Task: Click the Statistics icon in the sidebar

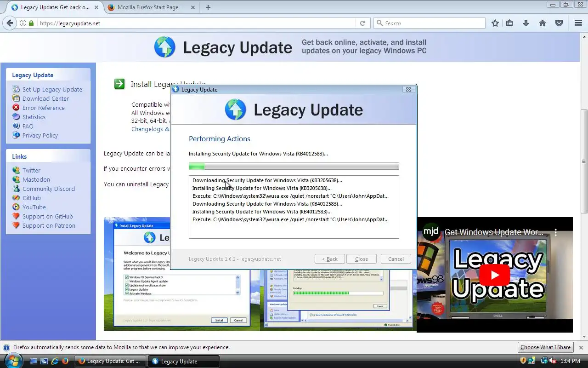Action: coord(16,117)
